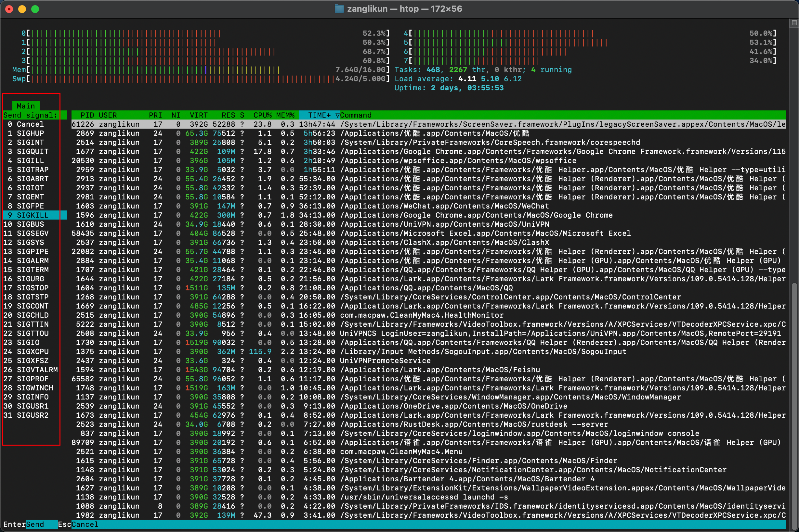Switch to the Main tab
The height and width of the screenshot is (532, 799).
26,106
